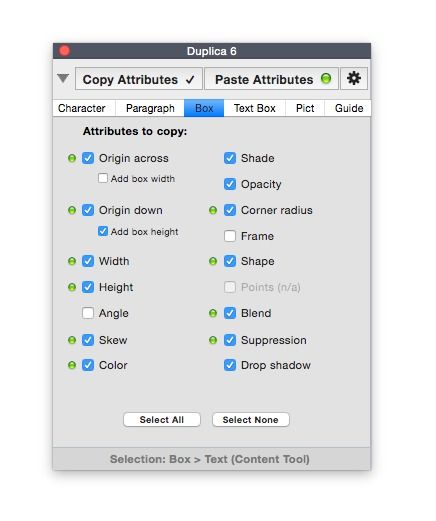
Task: Enable Add box width option
Action: pyautogui.click(x=103, y=178)
